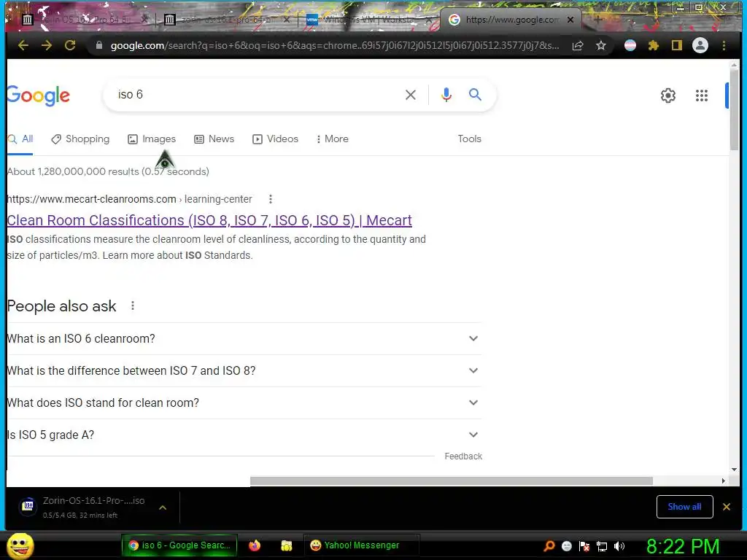Viewport: 747px width, 560px height.
Task: Toggle the browser side panel
Action: [676, 46]
